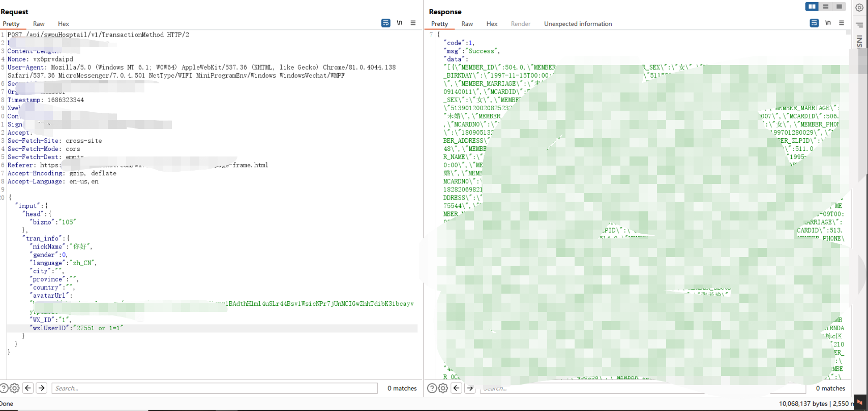Toggle \n non-printable characters in Request panel
This screenshot has width=868, height=411.
point(400,23)
